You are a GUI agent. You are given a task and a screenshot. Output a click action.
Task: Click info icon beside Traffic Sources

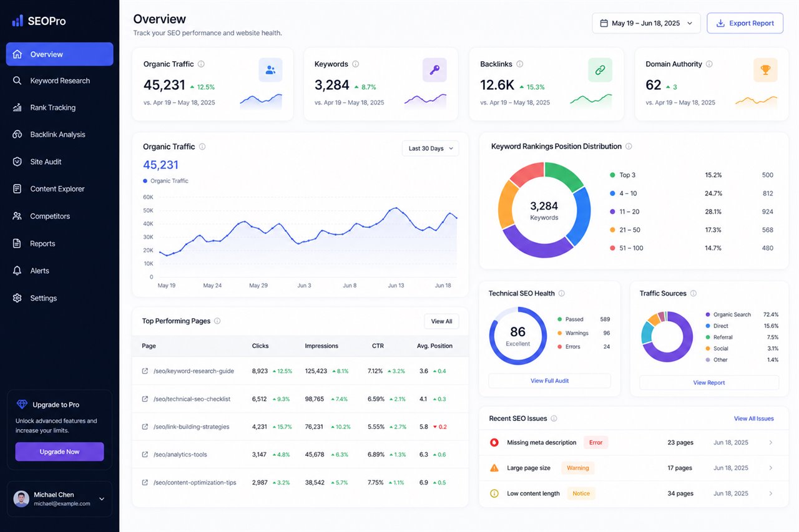[694, 293]
